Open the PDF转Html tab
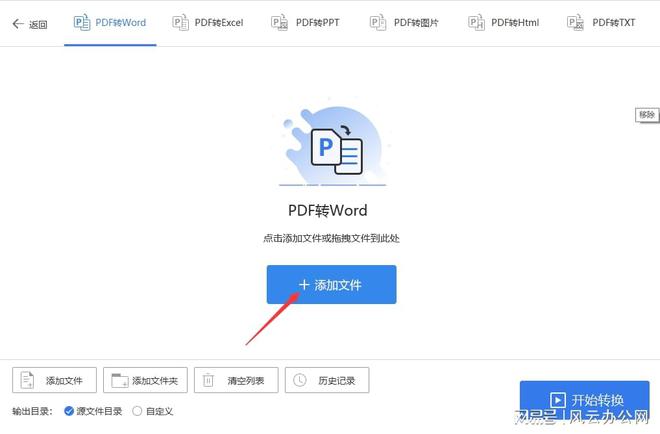 pos(503,23)
